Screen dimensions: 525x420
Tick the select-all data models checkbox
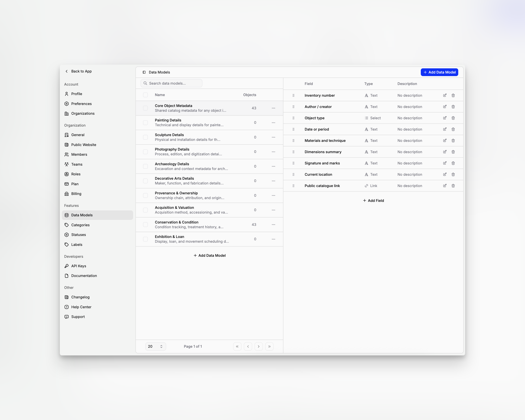click(145, 95)
